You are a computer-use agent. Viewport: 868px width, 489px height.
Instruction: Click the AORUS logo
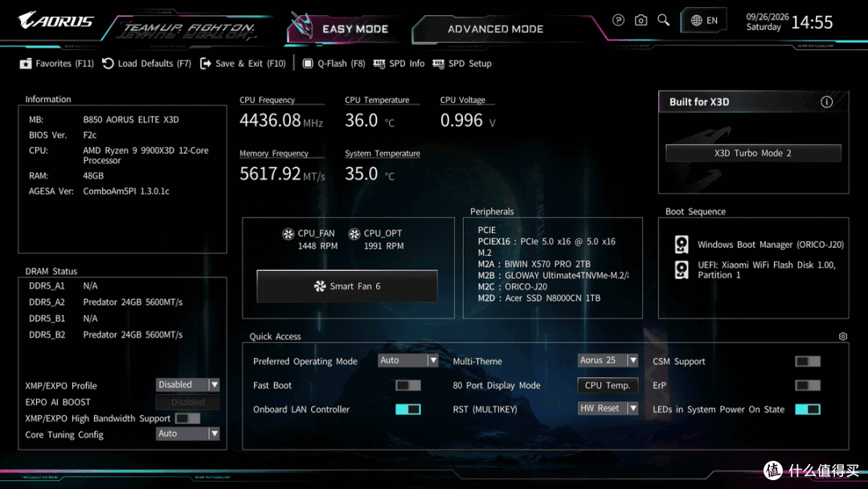pyautogui.click(x=56, y=21)
